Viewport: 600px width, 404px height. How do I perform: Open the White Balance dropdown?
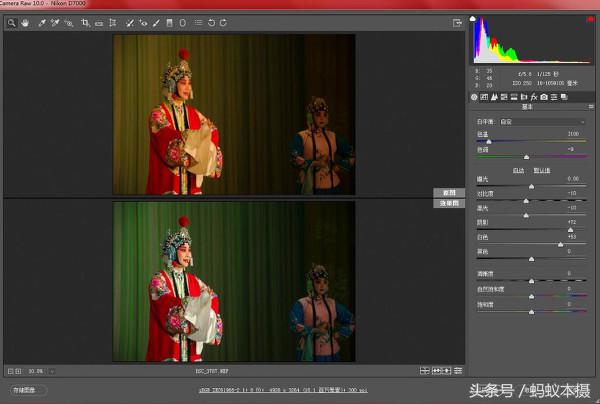(542, 122)
